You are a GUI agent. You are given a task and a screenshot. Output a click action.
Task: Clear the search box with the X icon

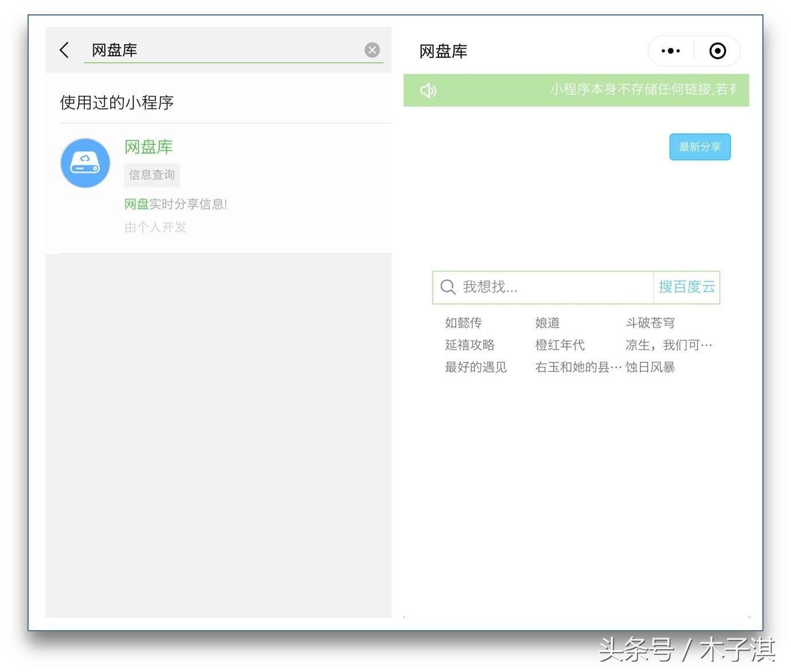click(372, 49)
